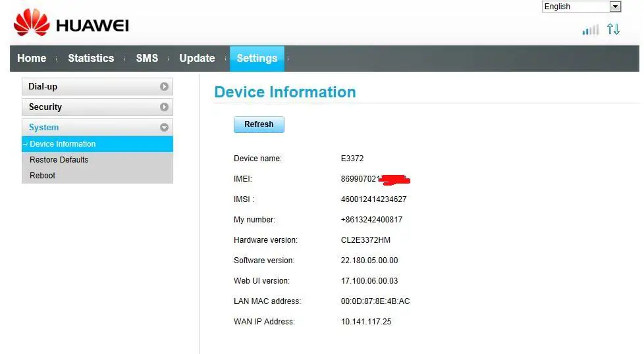This screenshot has width=644, height=354.
Task: Select the Settings tab
Action: [x=257, y=59]
